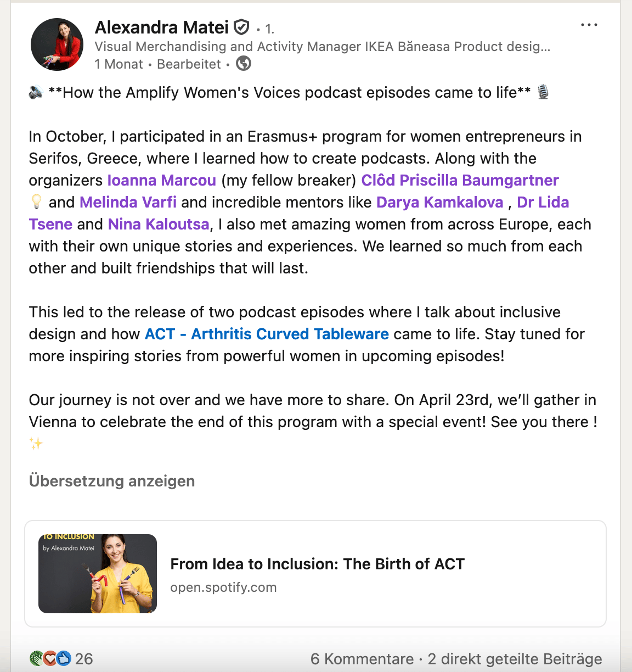This screenshot has width=632, height=672.
Task: Open the 6 Kommentare section
Action: pyautogui.click(x=362, y=658)
